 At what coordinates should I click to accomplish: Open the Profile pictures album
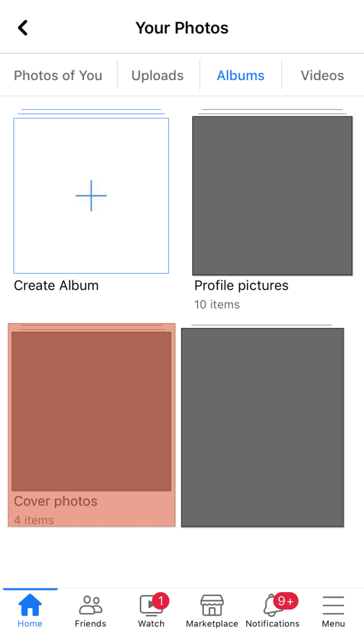[x=272, y=195]
